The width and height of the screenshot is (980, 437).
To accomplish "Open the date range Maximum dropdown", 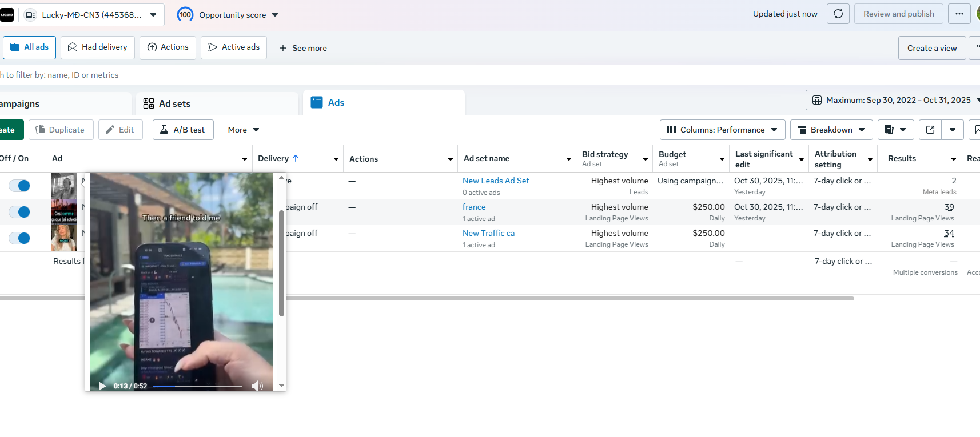I will 893,100.
